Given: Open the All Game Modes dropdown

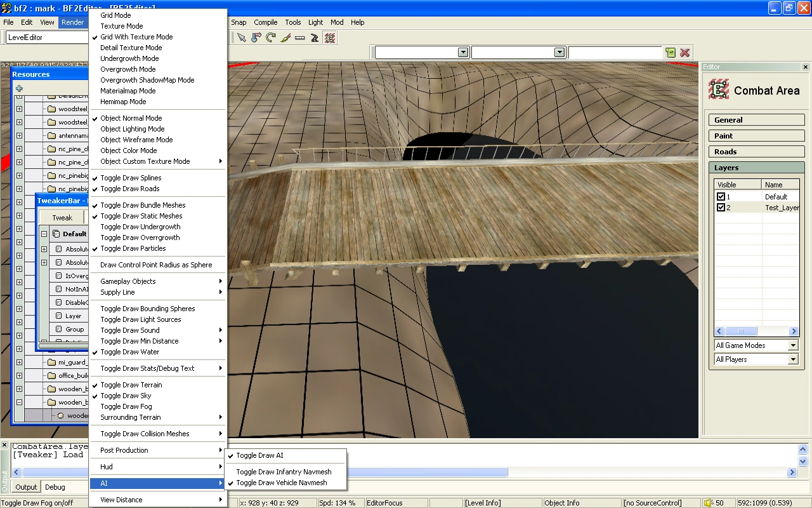Looking at the screenshot, I should pyautogui.click(x=793, y=345).
